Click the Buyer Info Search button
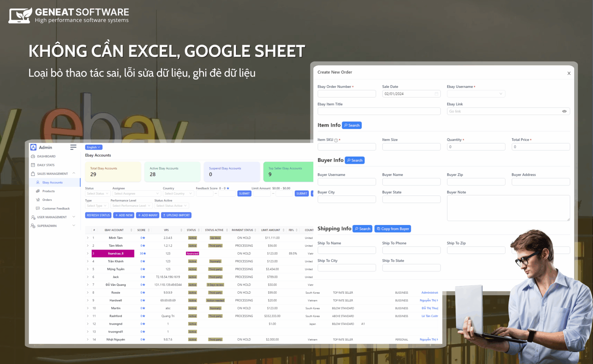This screenshot has width=593, height=364. pos(355,160)
